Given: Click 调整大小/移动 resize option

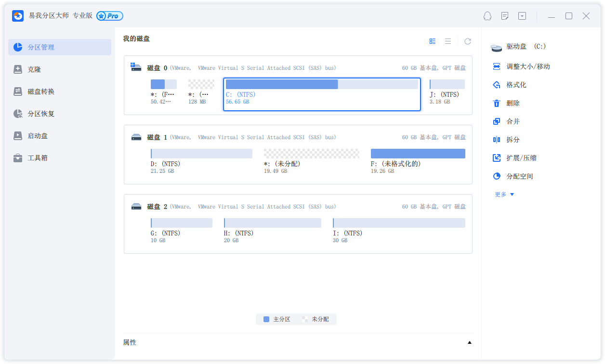Looking at the screenshot, I should [x=528, y=66].
